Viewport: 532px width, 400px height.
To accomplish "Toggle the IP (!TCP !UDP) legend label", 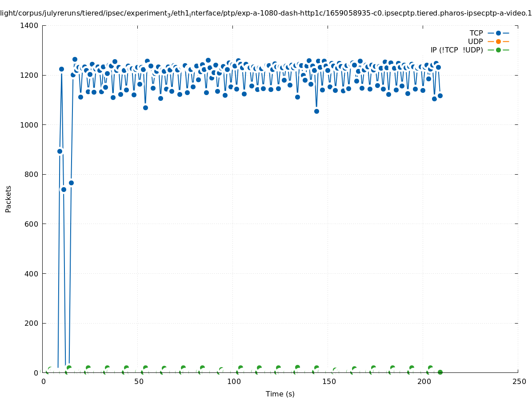I will point(456,50).
